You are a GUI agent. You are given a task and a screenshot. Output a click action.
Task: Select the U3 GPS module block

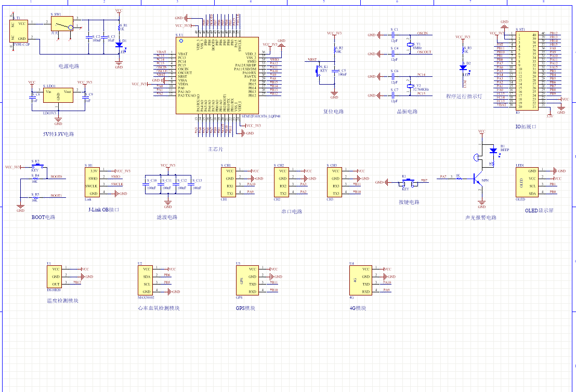pos(247,280)
